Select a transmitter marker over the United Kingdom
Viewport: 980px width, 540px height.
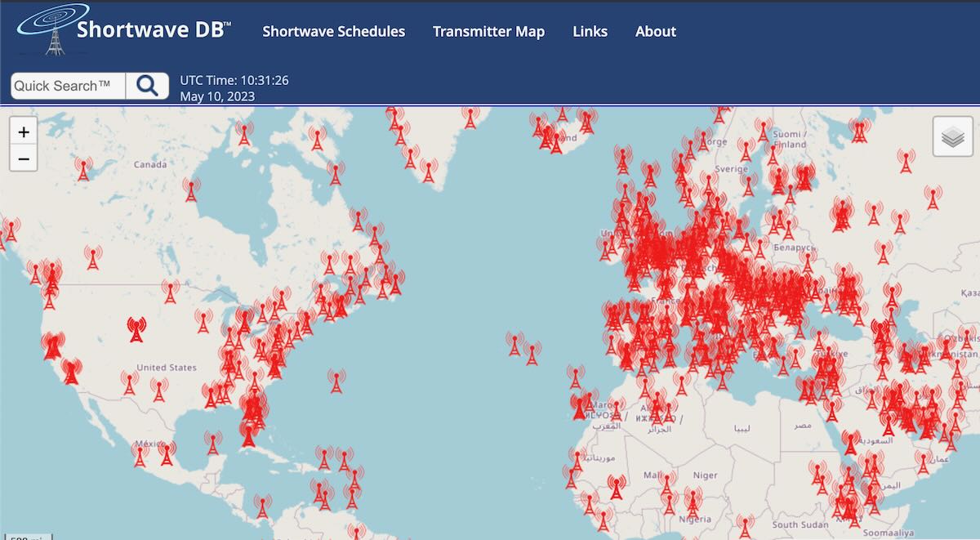tap(614, 244)
